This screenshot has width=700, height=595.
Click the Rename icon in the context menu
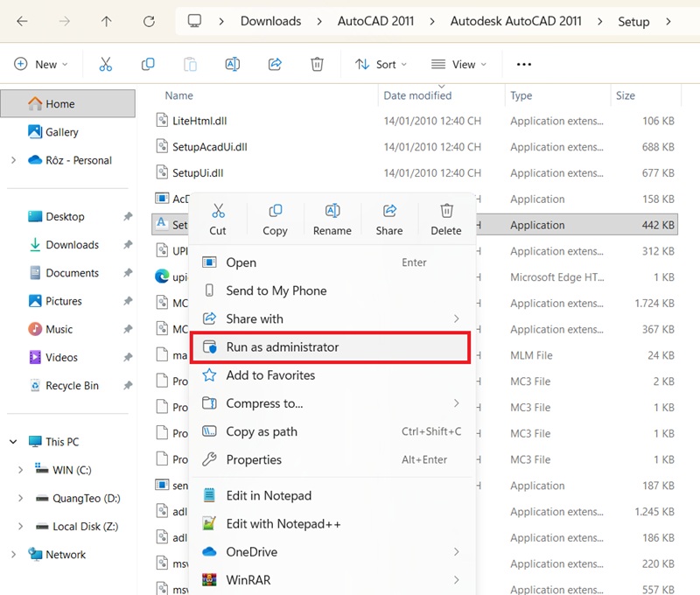point(332,218)
